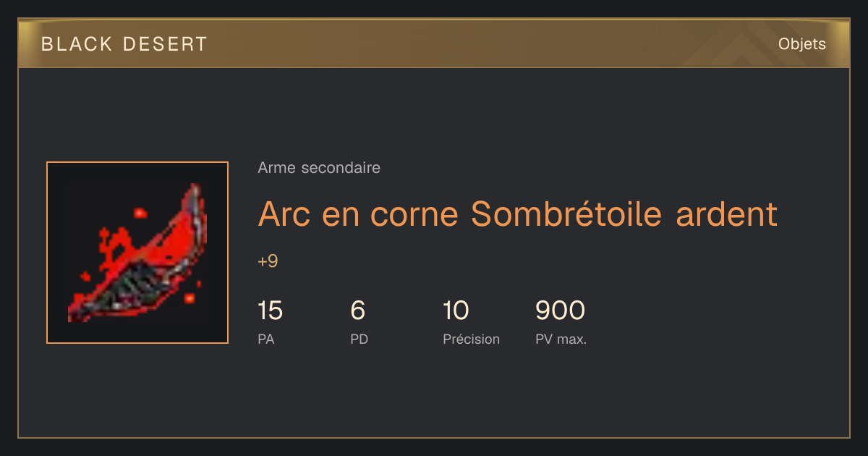This screenshot has width=868, height=456.
Task: Click the PA value 15
Action: point(270,311)
